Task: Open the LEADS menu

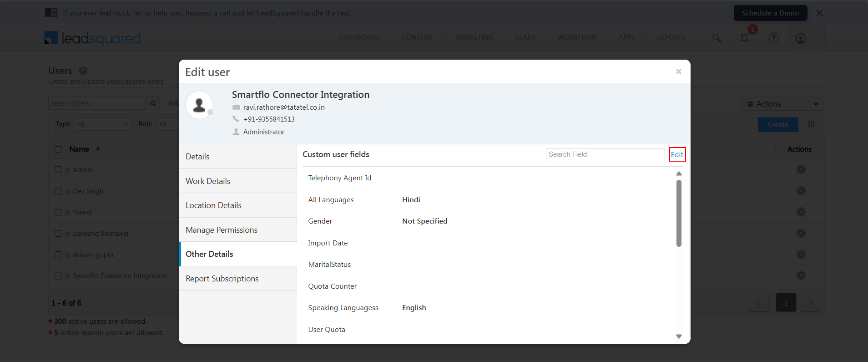Action: (525, 37)
